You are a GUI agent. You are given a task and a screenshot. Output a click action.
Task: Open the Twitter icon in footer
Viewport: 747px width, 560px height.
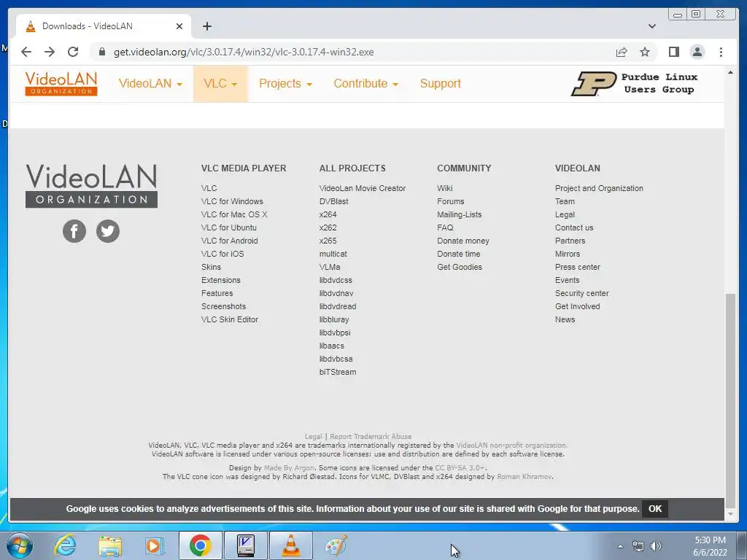coord(108,231)
